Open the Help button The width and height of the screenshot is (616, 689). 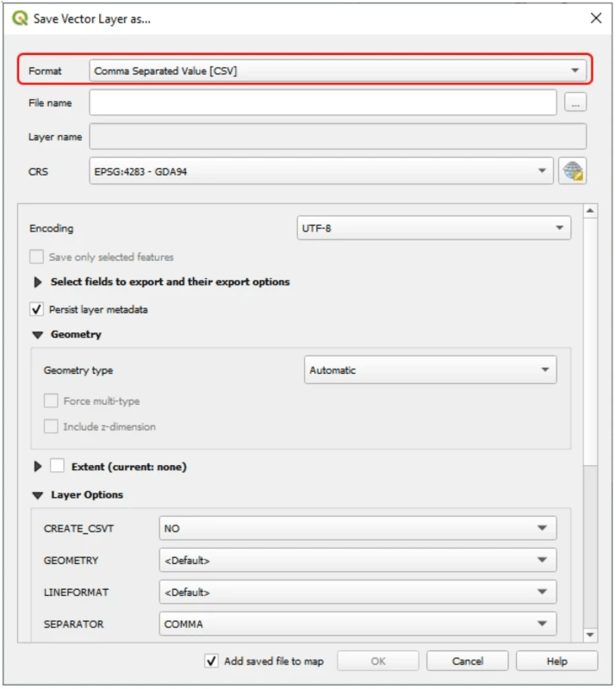click(x=557, y=661)
